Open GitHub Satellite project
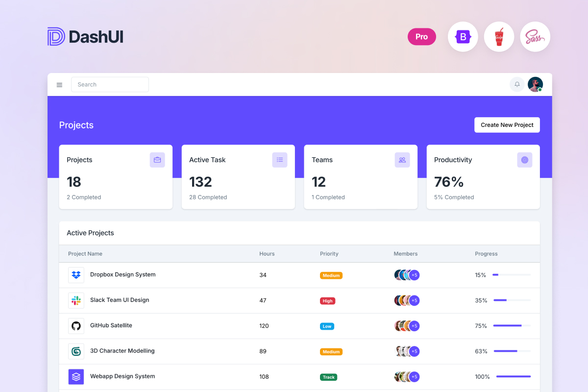The width and height of the screenshot is (588, 392). 111,325
